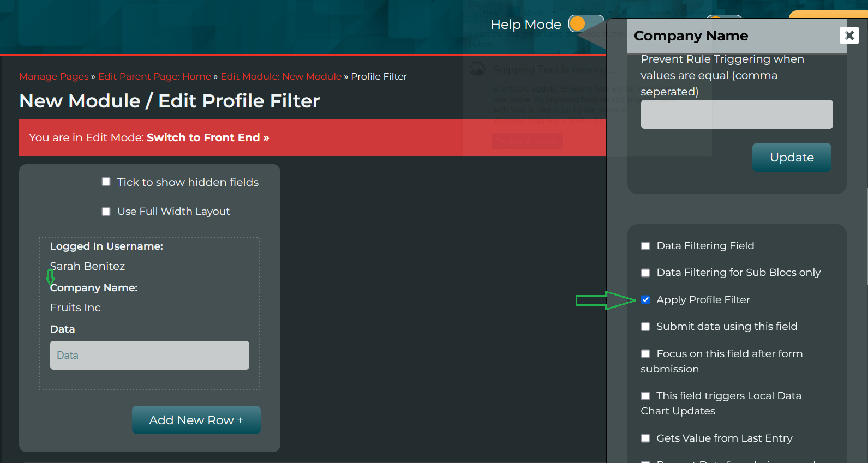Check Focus on this field after form submission
The height and width of the screenshot is (463, 868).
[645, 353]
